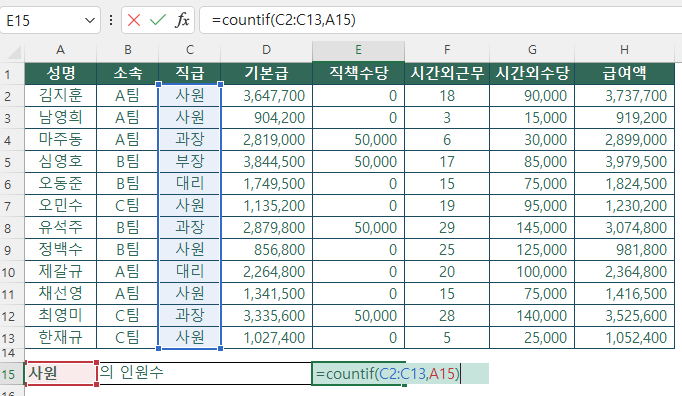Select name cell 한재규
The width and height of the screenshot is (682, 396).
(60, 338)
